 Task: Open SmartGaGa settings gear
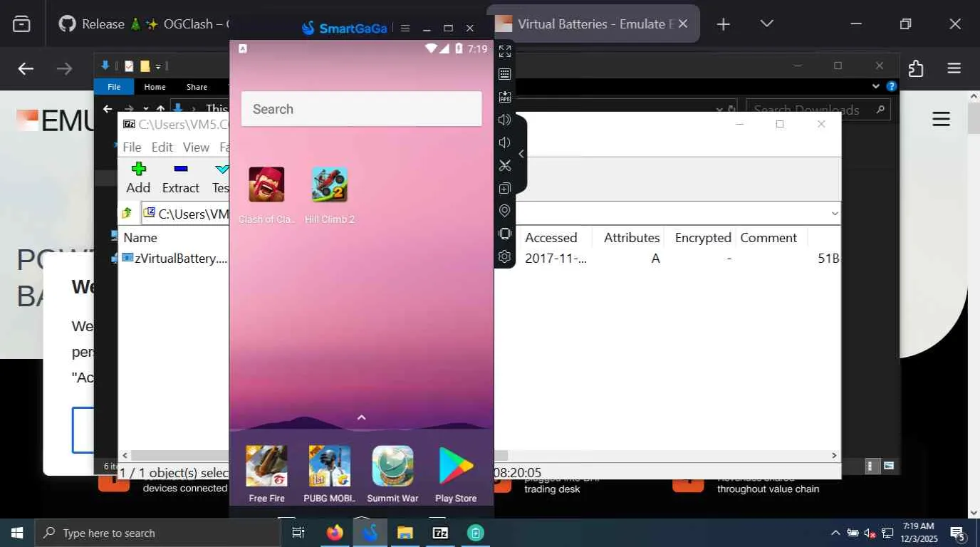(x=505, y=256)
